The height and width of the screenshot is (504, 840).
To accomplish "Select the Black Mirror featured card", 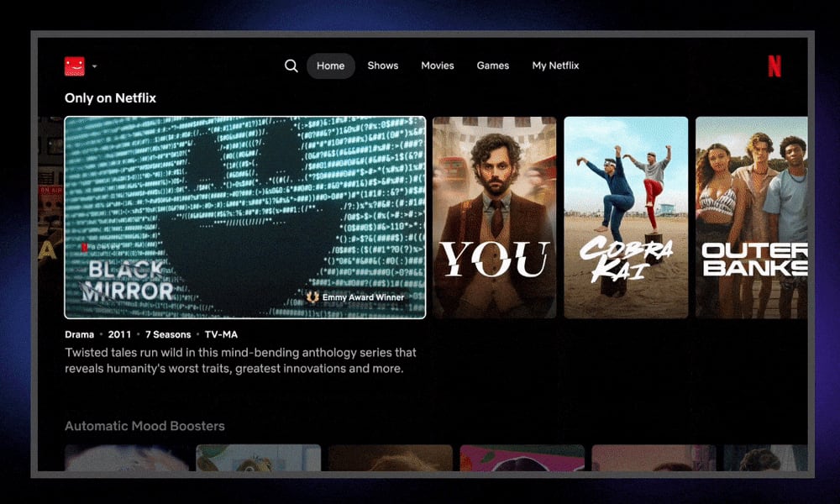I will (x=245, y=218).
